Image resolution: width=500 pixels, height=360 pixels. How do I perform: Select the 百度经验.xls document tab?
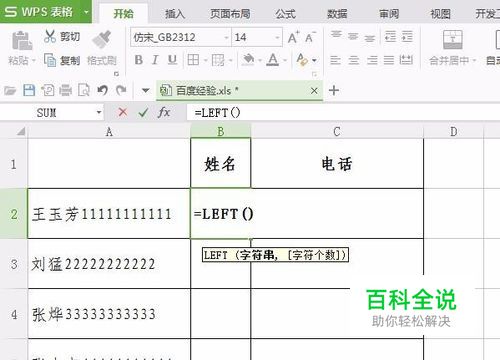pyautogui.click(x=239, y=90)
